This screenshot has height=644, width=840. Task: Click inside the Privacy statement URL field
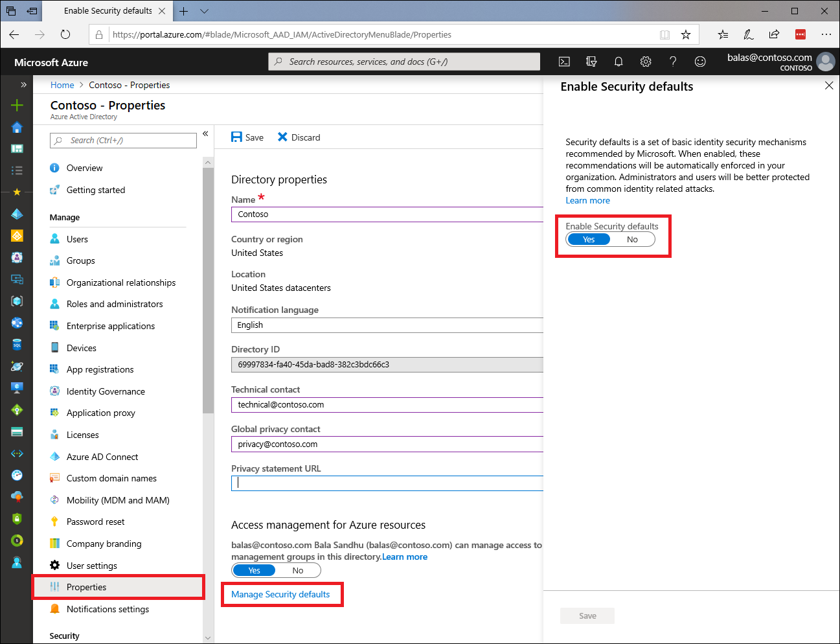pyautogui.click(x=389, y=483)
